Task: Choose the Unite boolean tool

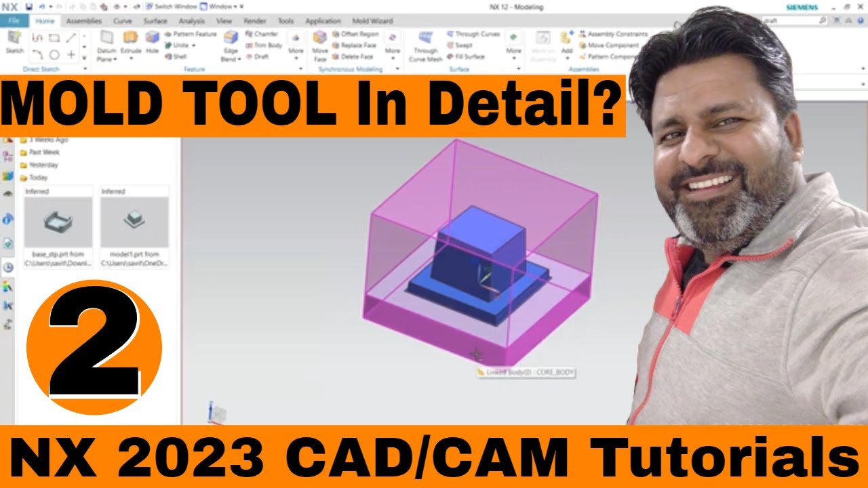Action: coord(176,45)
